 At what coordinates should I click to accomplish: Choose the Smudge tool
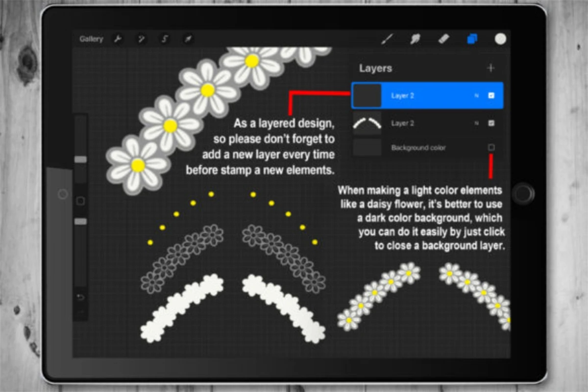pos(415,39)
